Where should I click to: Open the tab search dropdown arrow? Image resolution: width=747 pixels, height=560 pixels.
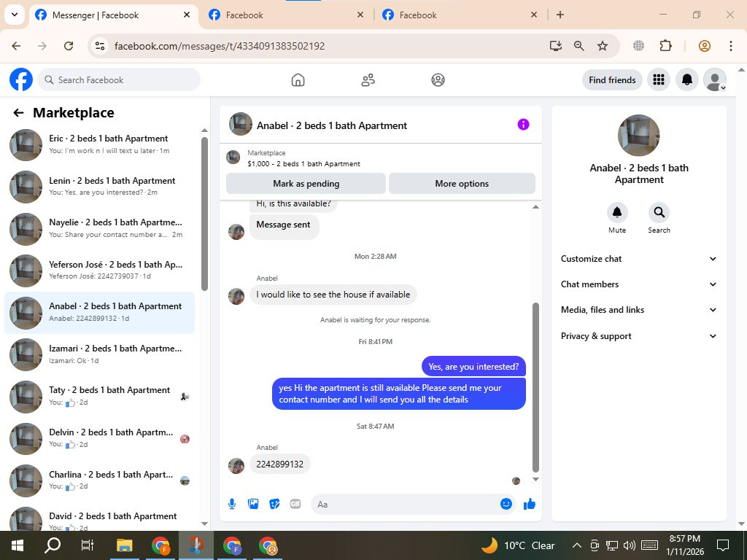[15, 15]
